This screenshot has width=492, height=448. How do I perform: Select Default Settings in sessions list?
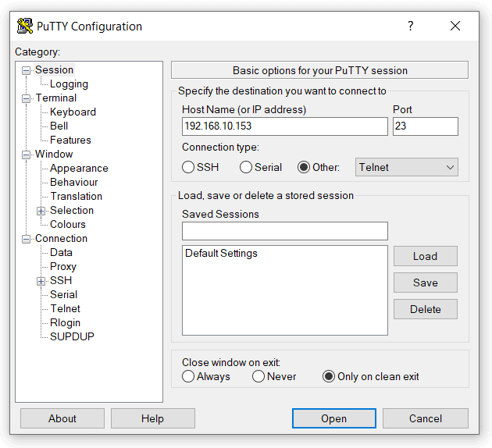point(221,254)
